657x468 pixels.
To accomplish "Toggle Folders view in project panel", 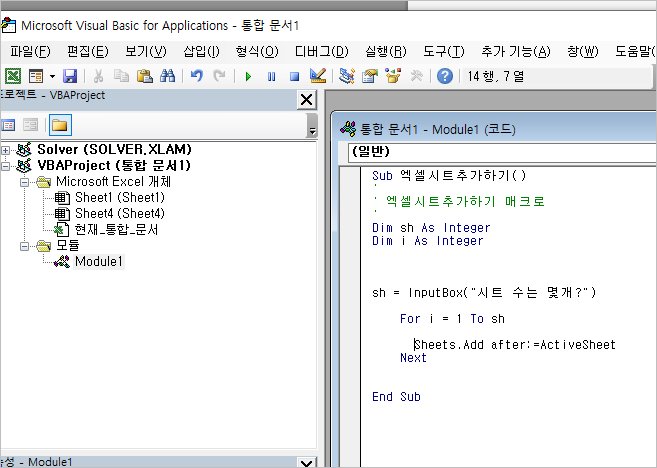I will tap(60, 125).
